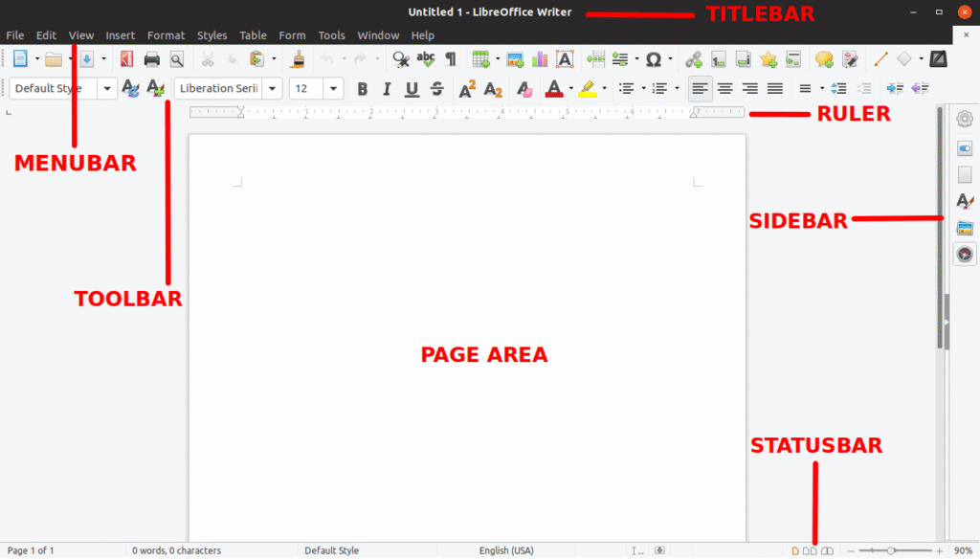Enable align left
980x560 pixels.
point(700,89)
